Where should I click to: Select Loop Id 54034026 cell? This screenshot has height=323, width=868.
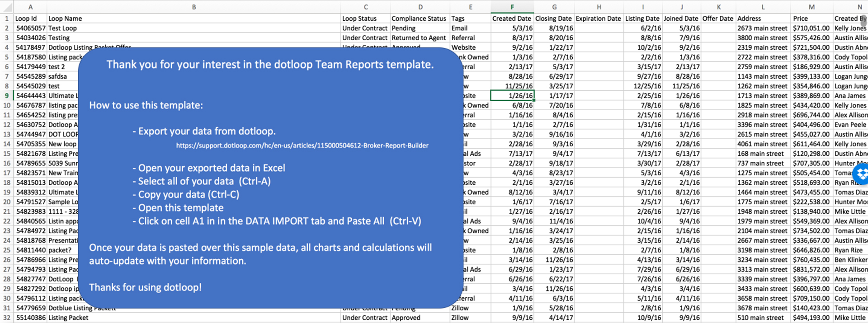coord(30,38)
